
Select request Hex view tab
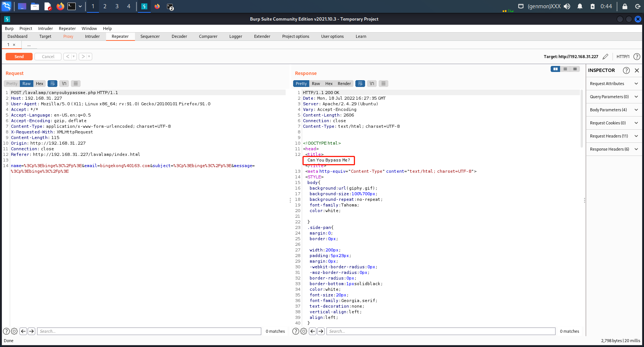pyautogui.click(x=40, y=84)
